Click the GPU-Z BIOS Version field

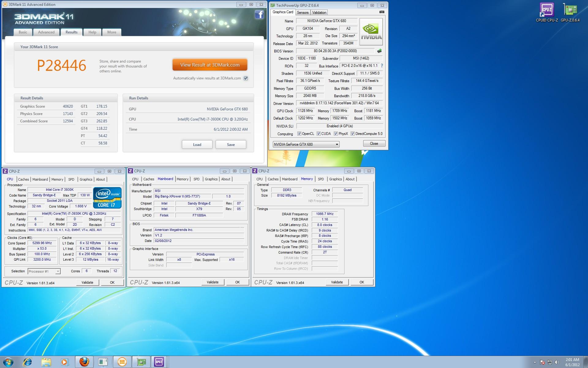pos(335,51)
